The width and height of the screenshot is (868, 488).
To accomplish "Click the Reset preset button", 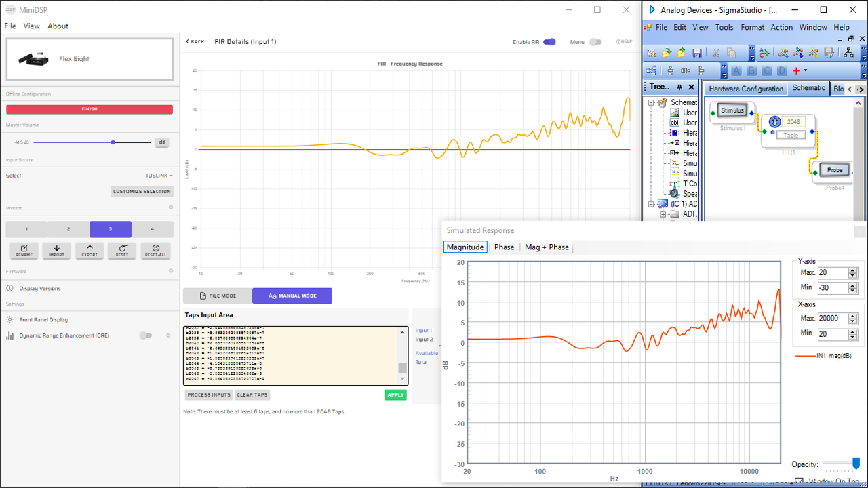I will 122,251.
